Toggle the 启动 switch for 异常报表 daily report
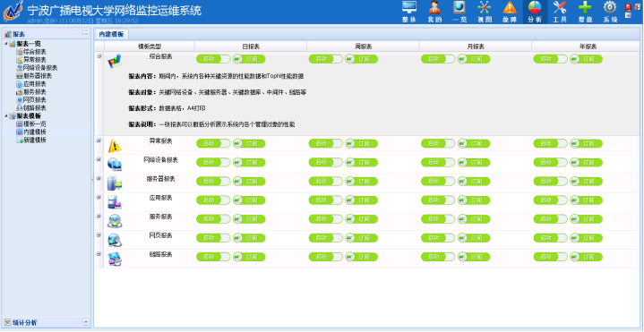The height and width of the screenshot is (332, 644). click(213, 144)
